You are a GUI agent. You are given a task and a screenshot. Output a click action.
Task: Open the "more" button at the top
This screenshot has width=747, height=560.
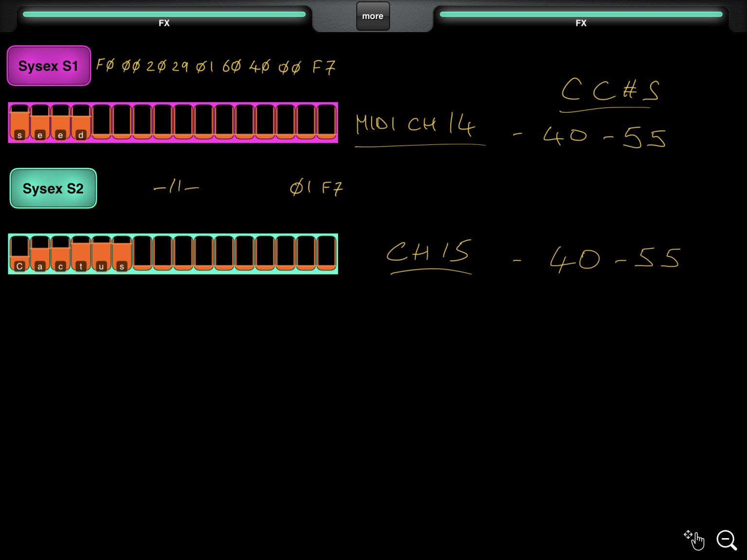pos(373,16)
